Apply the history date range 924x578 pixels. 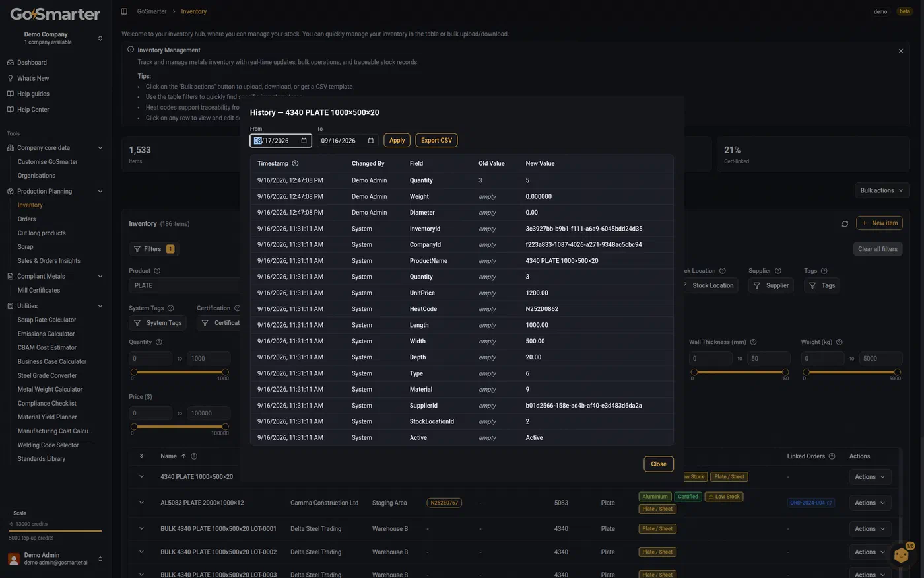397,141
